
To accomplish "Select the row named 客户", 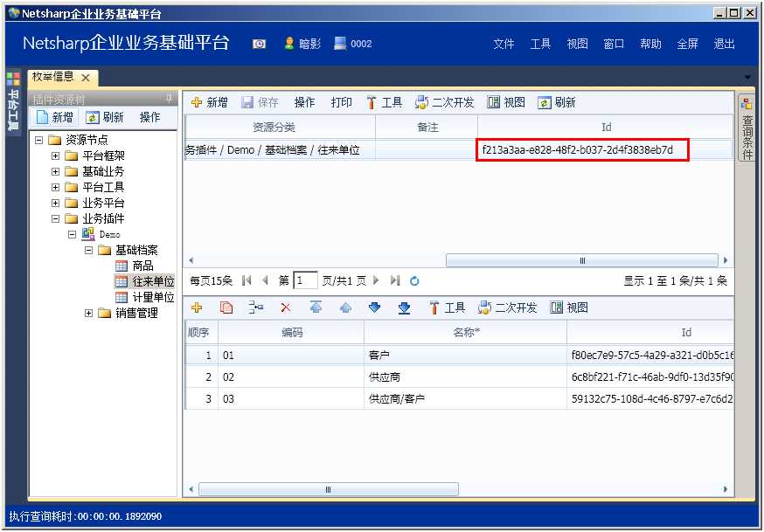I will click(x=459, y=356).
